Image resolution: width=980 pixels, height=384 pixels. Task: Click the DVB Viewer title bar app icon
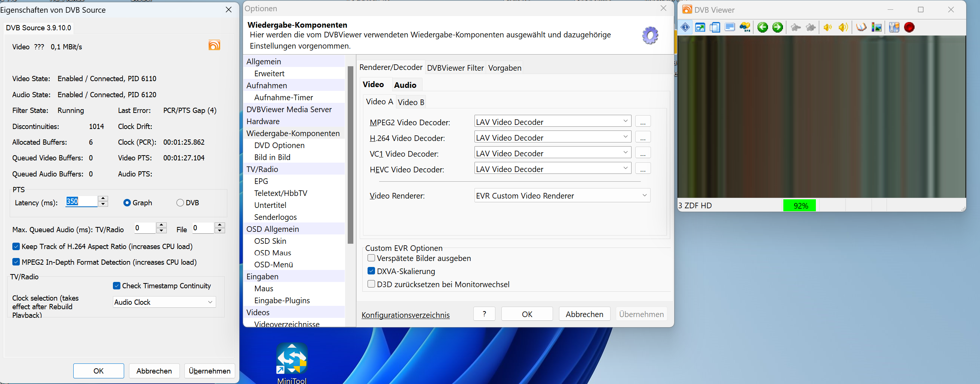(687, 9)
